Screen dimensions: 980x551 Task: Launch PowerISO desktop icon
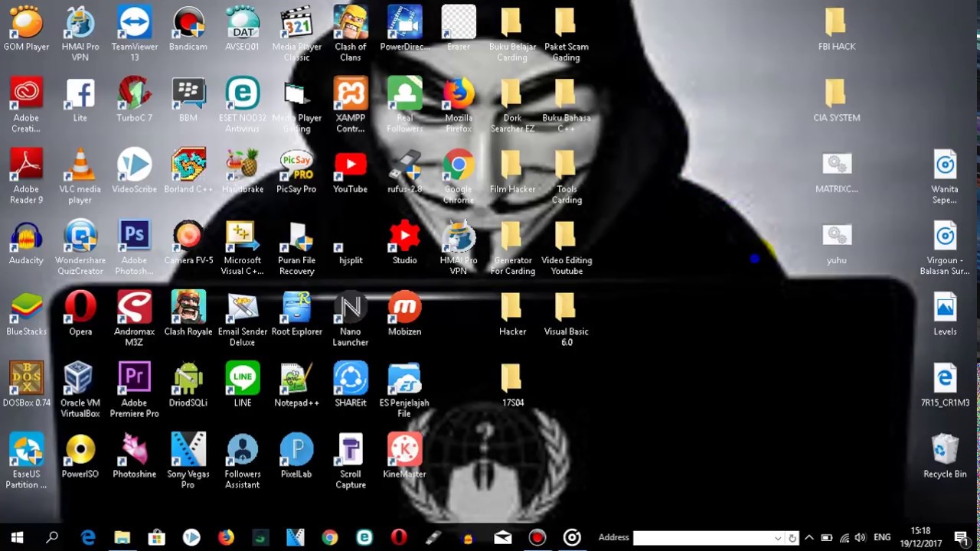(x=80, y=455)
